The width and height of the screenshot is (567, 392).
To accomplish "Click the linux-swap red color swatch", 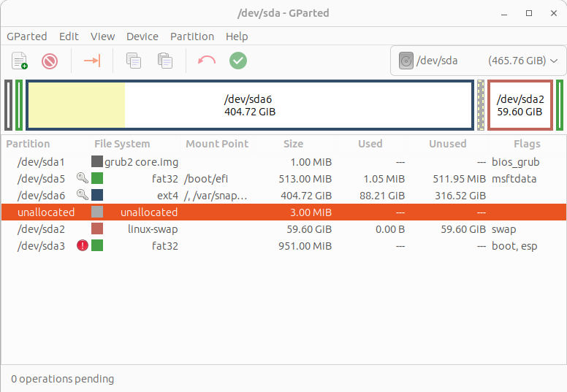I will [97, 228].
